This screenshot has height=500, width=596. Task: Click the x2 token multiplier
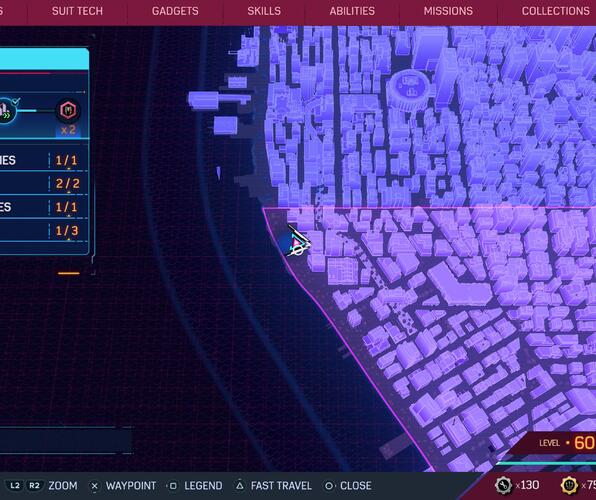click(x=68, y=130)
